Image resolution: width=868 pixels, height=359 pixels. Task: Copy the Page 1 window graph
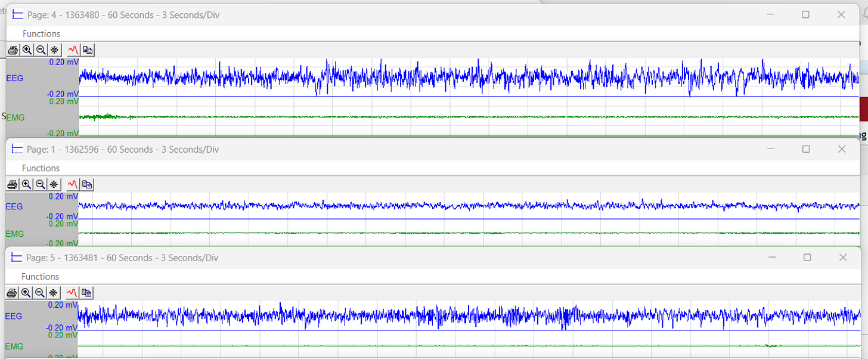point(86,184)
